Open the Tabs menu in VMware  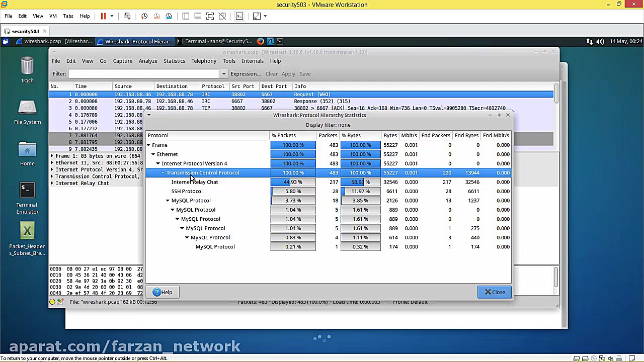(x=68, y=16)
